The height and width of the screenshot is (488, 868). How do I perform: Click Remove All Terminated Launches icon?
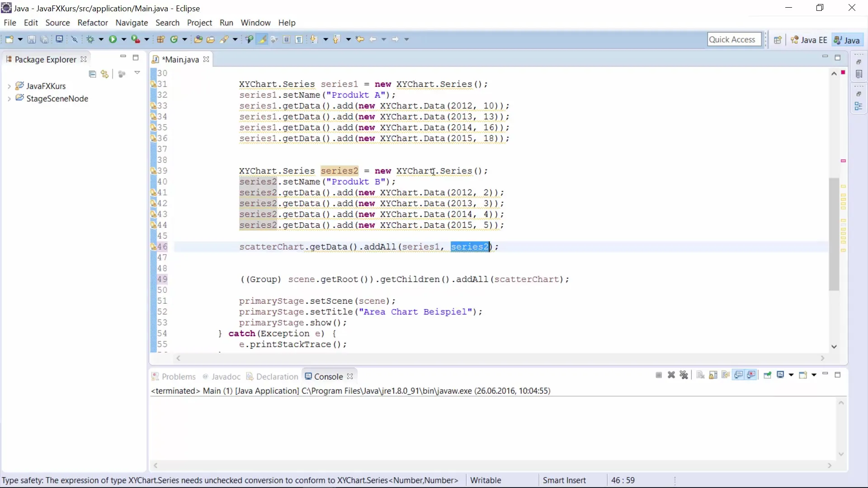pyautogui.click(x=684, y=375)
